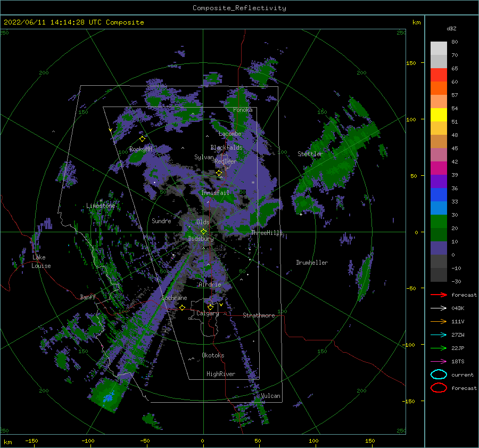The image size is (479, 448).
Task: Click the Lacombe city label
Action: 230,134
